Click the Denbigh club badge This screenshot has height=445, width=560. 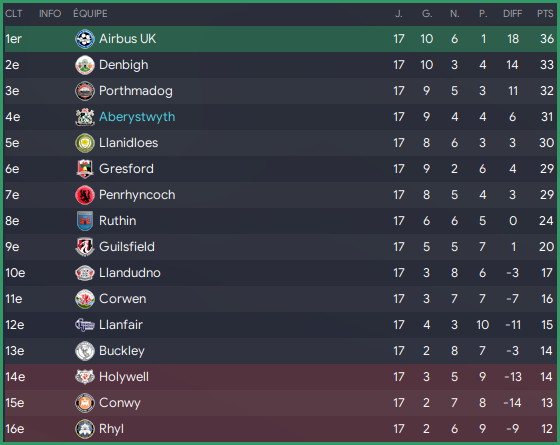pyautogui.click(x=85, y=65)
